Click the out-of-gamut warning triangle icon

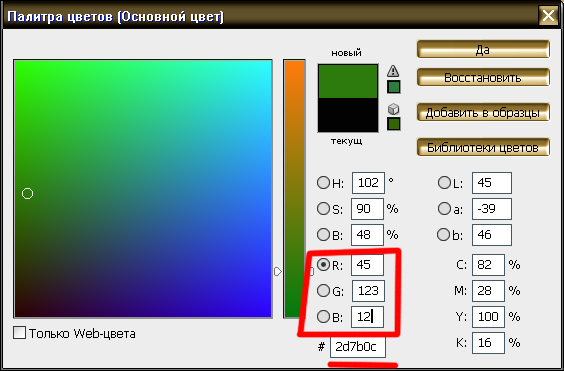393,71
